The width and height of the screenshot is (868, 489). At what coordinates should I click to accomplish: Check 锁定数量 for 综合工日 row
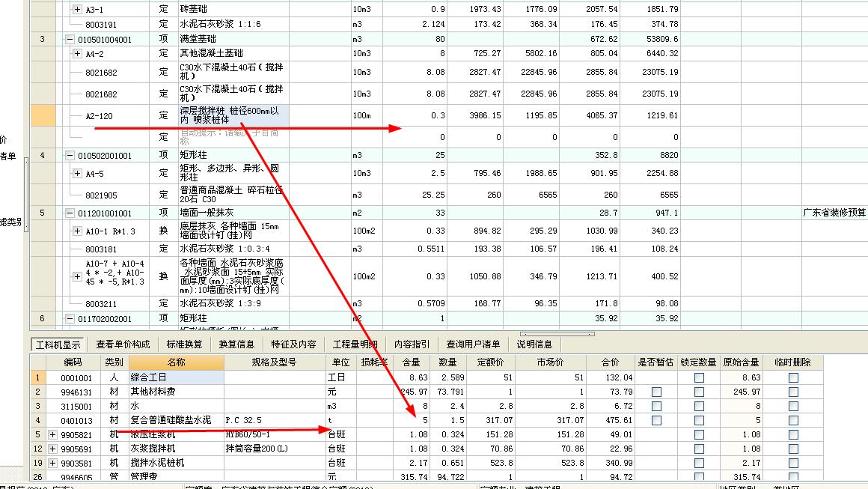(699, 377)
